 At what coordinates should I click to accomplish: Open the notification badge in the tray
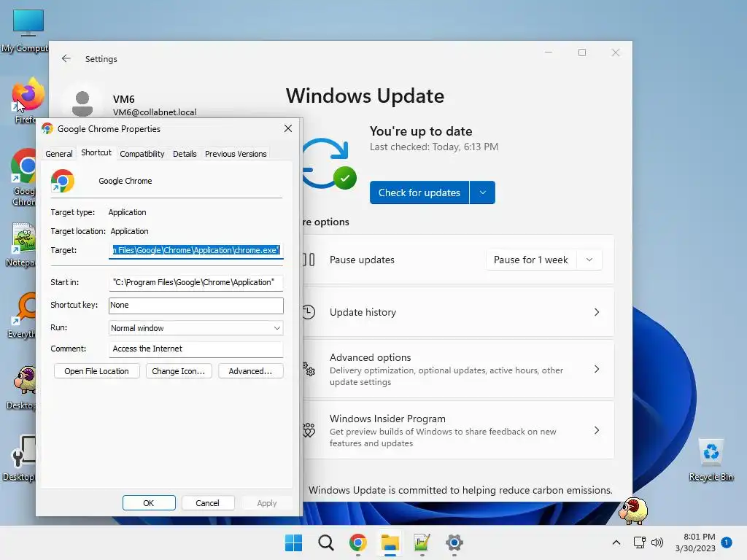click(726, 542)
